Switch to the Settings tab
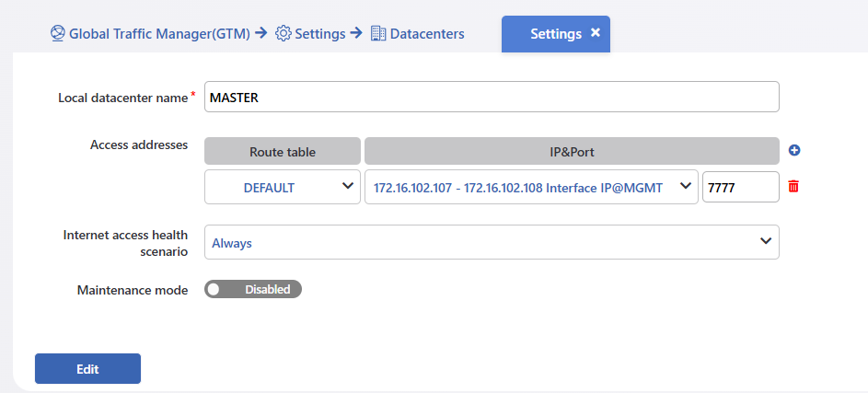 [x=556, y=34]
